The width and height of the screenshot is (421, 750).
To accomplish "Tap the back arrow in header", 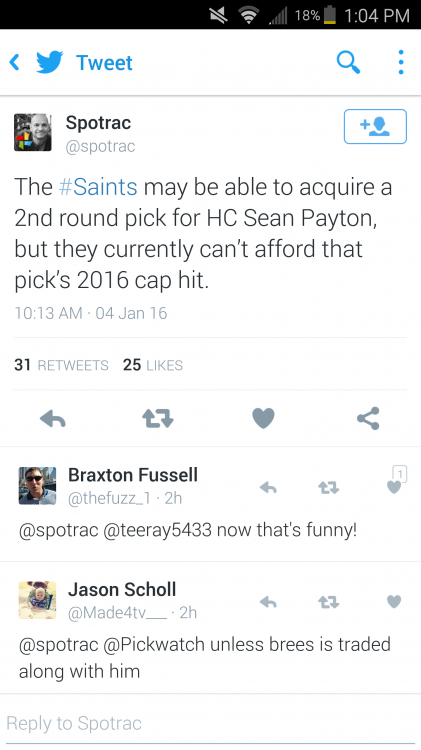I will click(x=15, y=63).
